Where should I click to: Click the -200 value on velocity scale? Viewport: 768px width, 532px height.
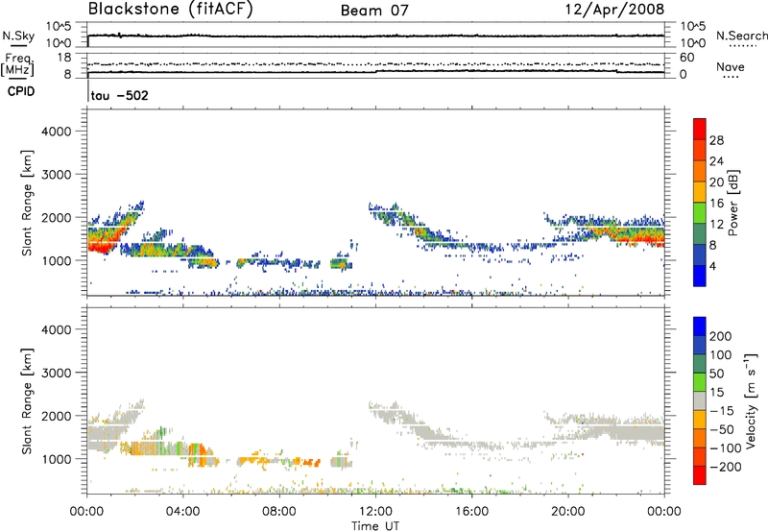(725, 467)
